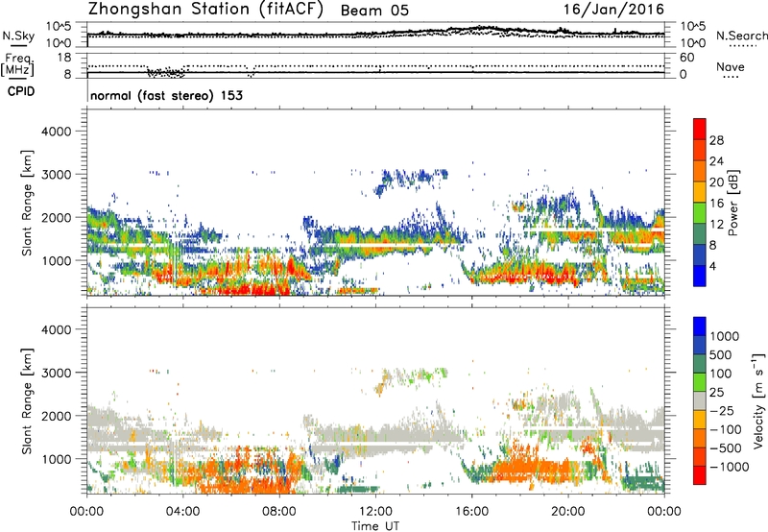
Task: Click the '16:00' time axis tick label
Action: click(x=471, y=512)
